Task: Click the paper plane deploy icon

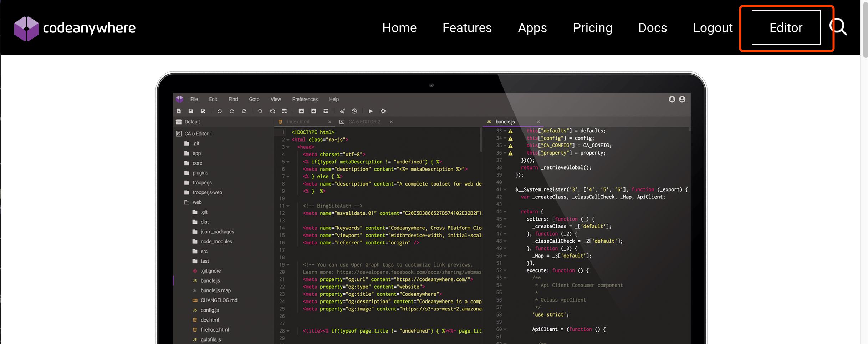Action: tap(342, 111)
